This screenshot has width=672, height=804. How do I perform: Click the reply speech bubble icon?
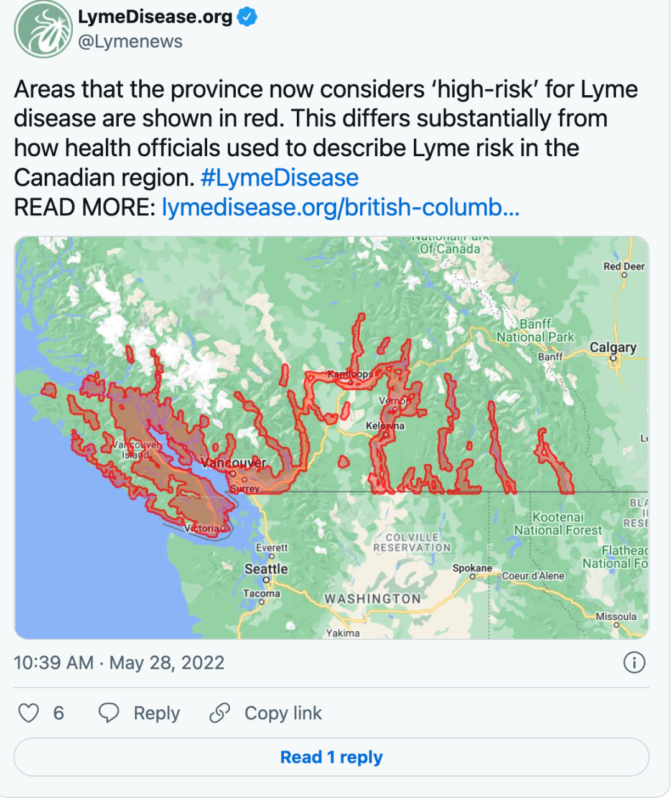pyautogui.click(x=109, y=713)
